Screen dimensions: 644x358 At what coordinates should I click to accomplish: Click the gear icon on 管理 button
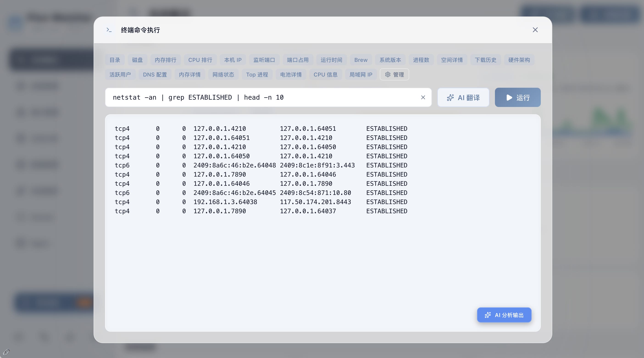(388, 74)
